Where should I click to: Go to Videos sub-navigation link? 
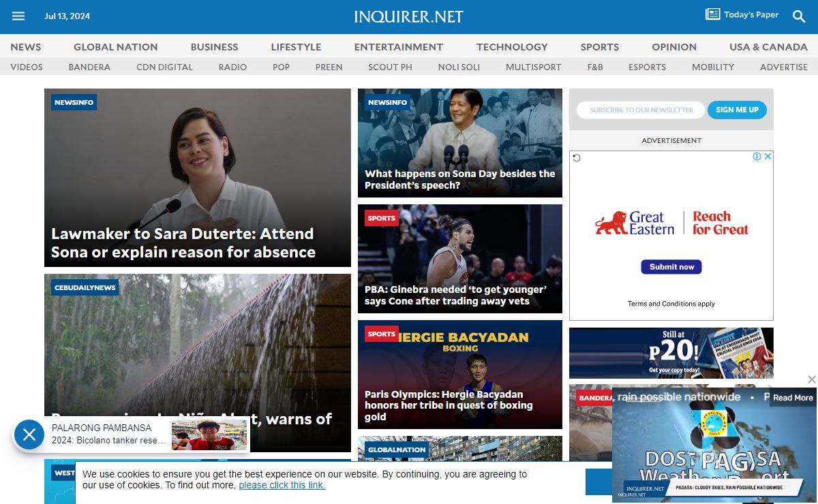27,67
